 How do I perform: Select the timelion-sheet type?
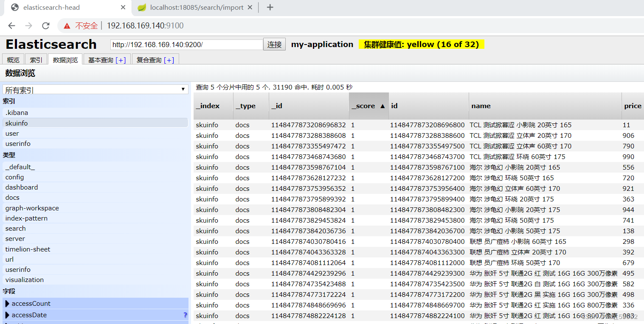pos(96,249)
